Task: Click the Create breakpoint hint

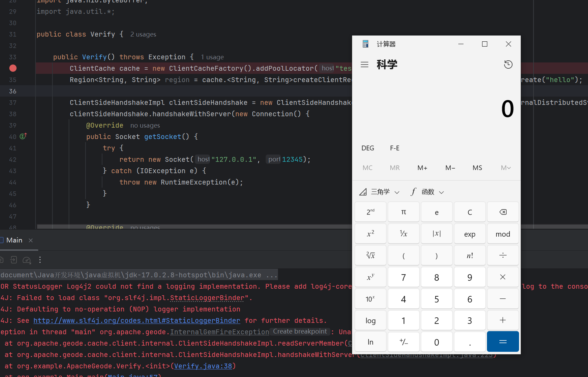Action: pyautogui.click(x=300, y=331)
